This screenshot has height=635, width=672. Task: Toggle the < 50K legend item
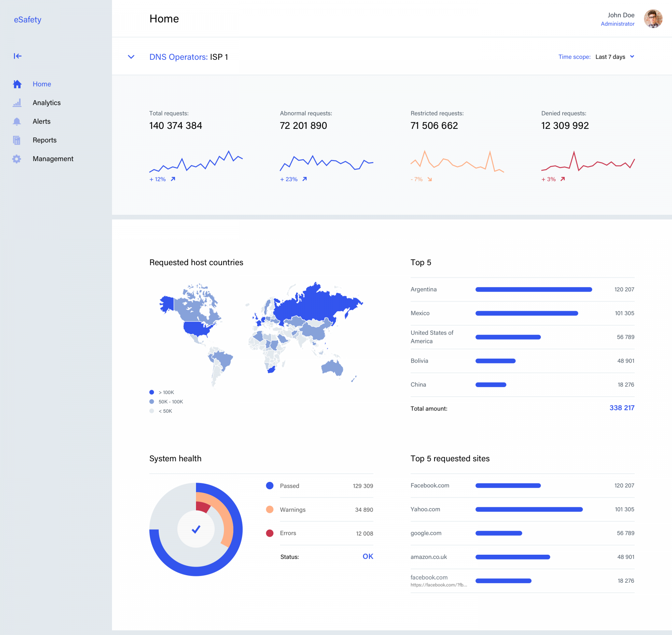tap(161, 411)
